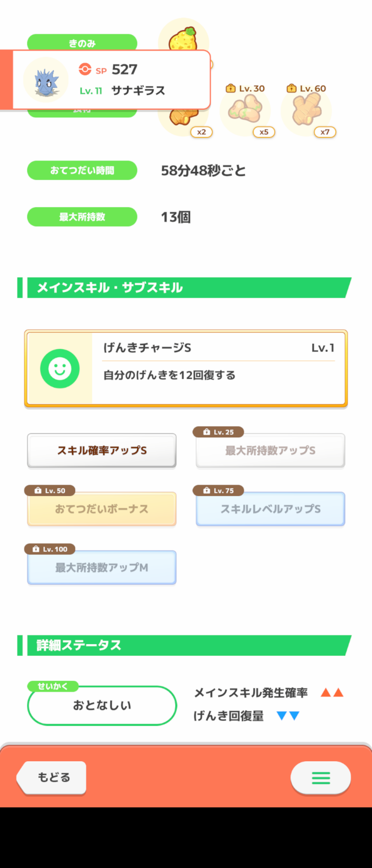Select locked おてつだいボーナス sub skill
This screenshot has height=868, width=372.
[102, 509]
